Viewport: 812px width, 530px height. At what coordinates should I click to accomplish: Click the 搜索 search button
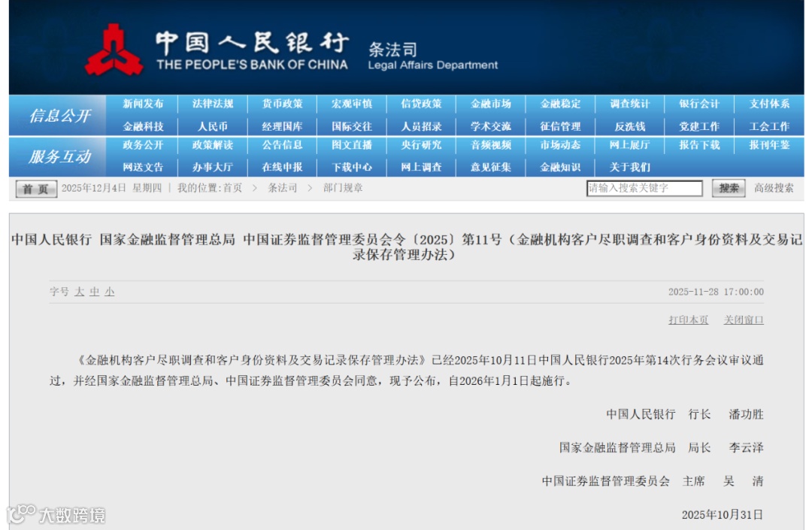(729, 189)
